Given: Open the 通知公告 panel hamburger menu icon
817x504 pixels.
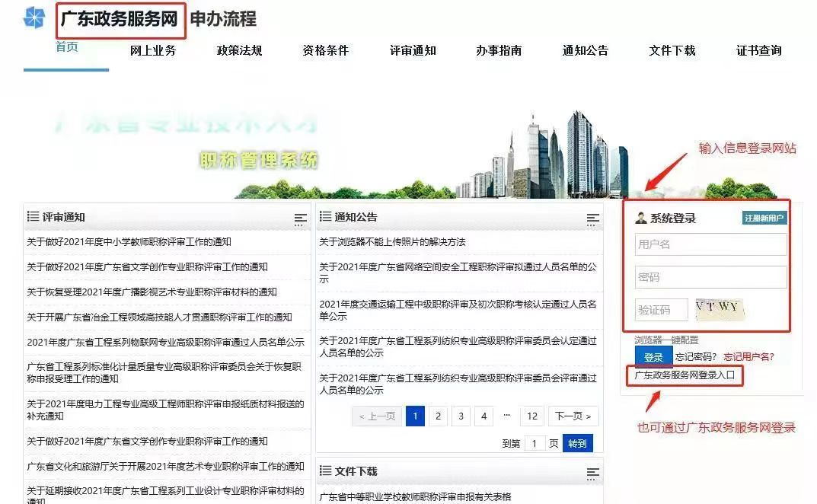Looking at the screenshot, I should [x=592, y=219].
